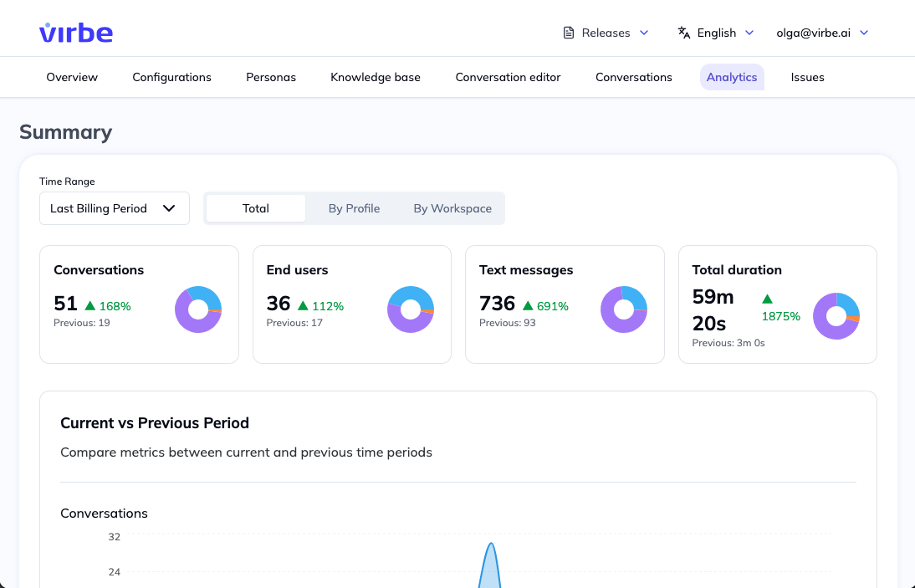Viewport: 915px width, 588px height.
Task: Open the English language dropdown chevron
Action: (x=750, y=33)
